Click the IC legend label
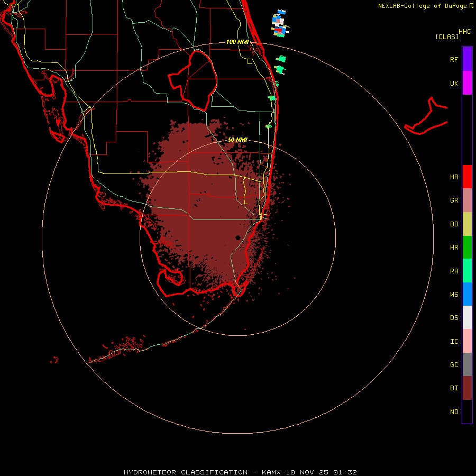The height and width of the screenshot is (476, 476). (454, 342)
